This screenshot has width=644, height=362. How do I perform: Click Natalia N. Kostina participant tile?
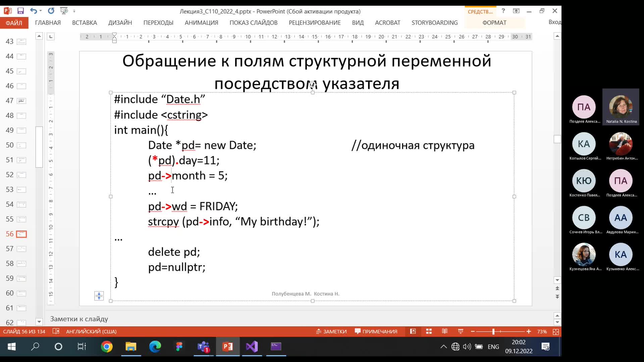click(x=621, y=107)
